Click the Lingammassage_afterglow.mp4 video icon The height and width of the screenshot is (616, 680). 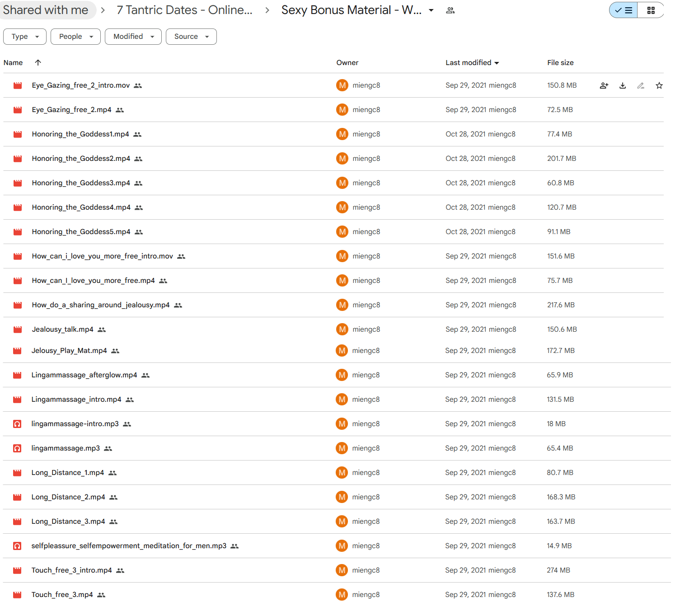(17, 375)
